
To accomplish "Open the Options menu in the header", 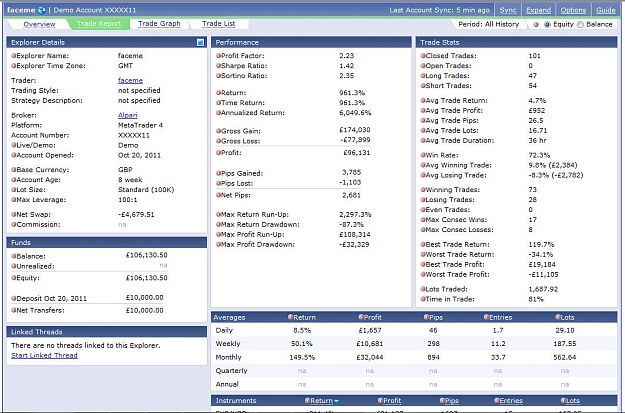I will pyautogui.click(x=573, y=10).
